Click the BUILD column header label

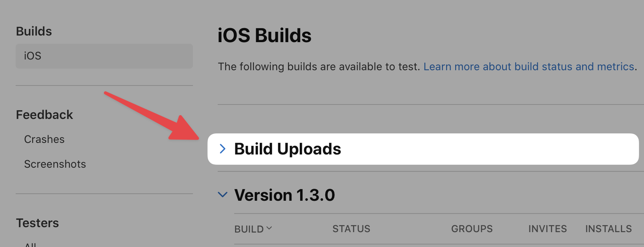(x=249, y=229)
